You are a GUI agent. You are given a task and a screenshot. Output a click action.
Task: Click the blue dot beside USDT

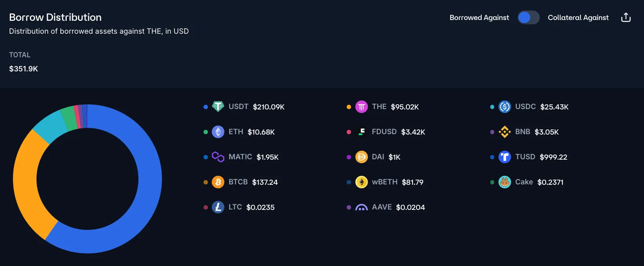(x=206, y=107)
